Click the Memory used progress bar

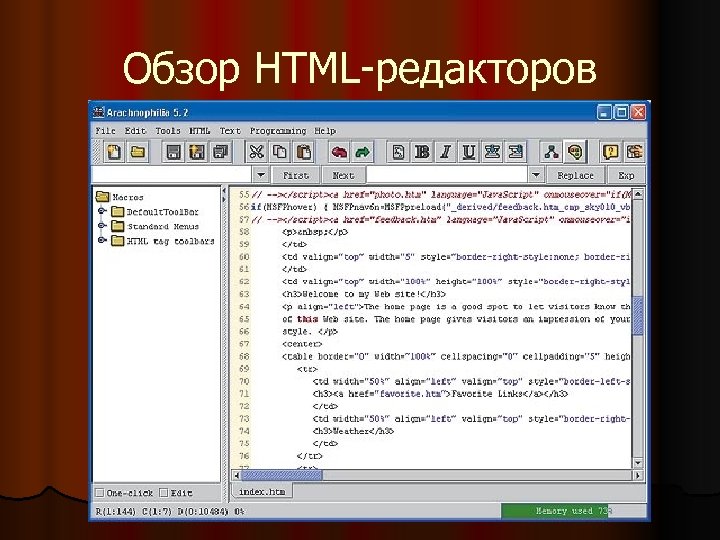[x=574, y=511]
